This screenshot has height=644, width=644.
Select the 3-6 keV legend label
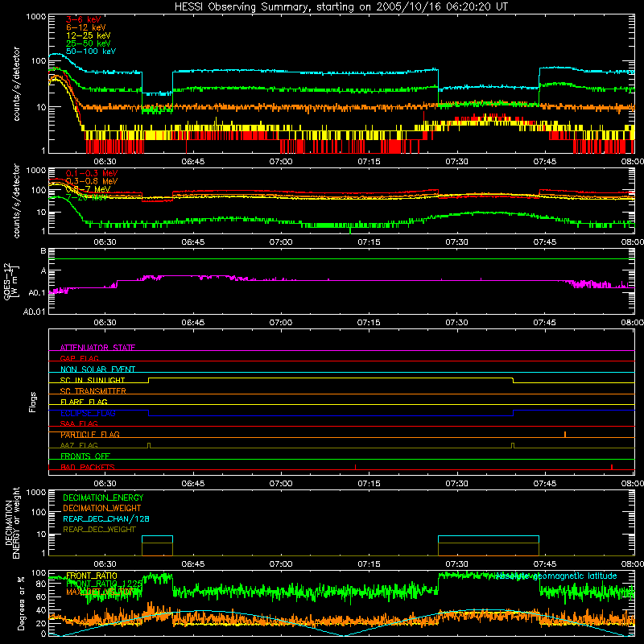point(84,19)
